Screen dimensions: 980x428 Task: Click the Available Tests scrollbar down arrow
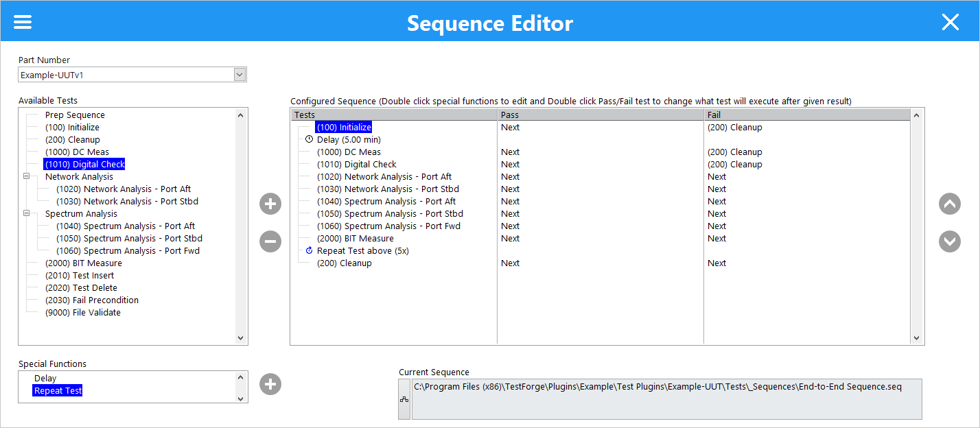[x=241, y=338]
